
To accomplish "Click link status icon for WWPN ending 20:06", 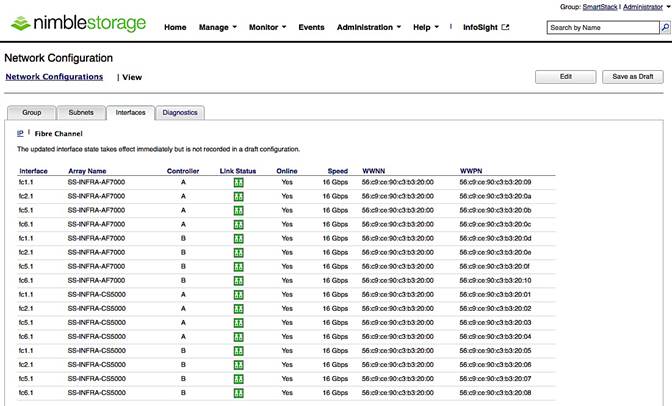I will click(x=238, y=365).
